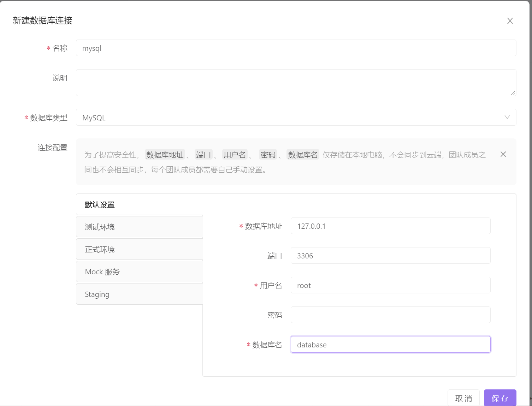Click the 连接配置 label
This screenshot has height=406, width=532.
coord(52,147)
